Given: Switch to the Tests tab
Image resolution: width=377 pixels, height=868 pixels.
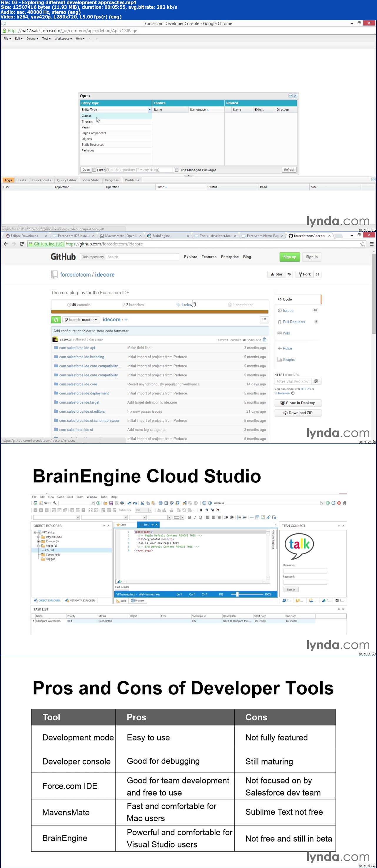Looking at the screenshot, I should 22,180.
